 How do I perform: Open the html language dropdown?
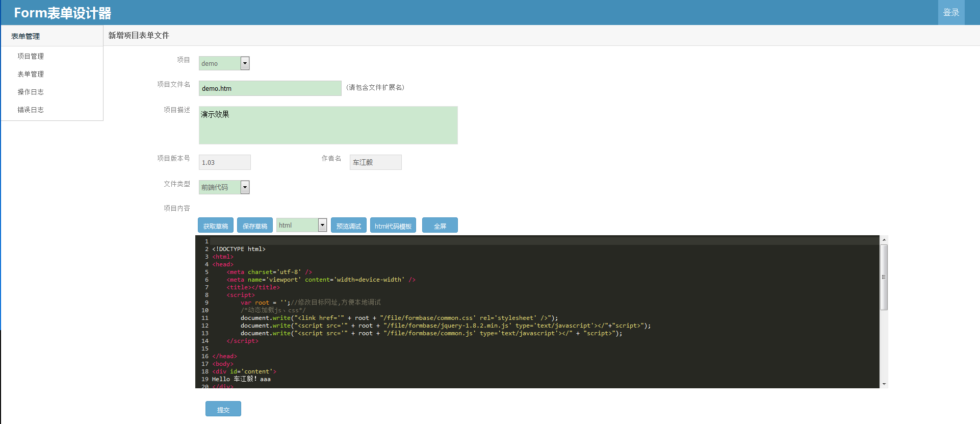[x=301, y=225]
